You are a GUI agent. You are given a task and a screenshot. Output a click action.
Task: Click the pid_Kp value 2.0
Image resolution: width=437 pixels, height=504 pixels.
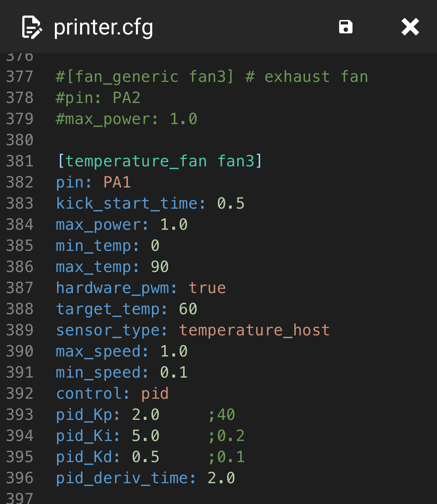point(146,415)
